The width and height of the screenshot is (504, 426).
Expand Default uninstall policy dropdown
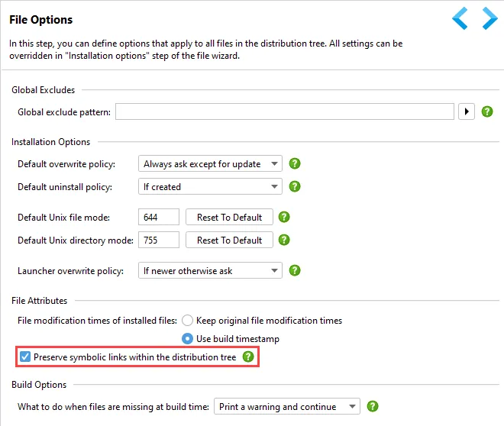click(x=210, y=186)
